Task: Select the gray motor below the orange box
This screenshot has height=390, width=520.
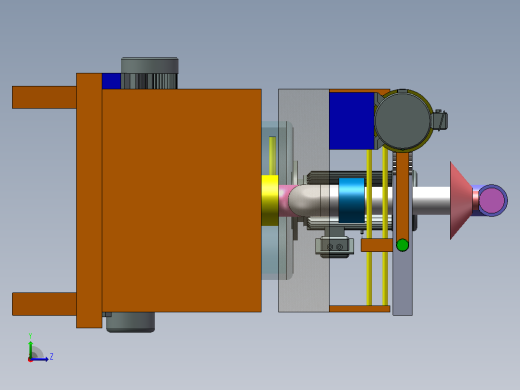Action: (130, 322)
